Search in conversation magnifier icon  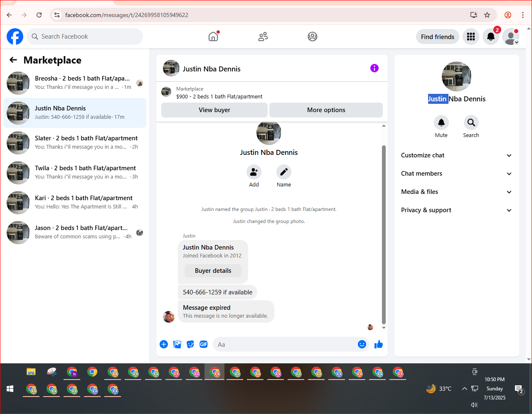pyautogui.click(x=471, y=122)
